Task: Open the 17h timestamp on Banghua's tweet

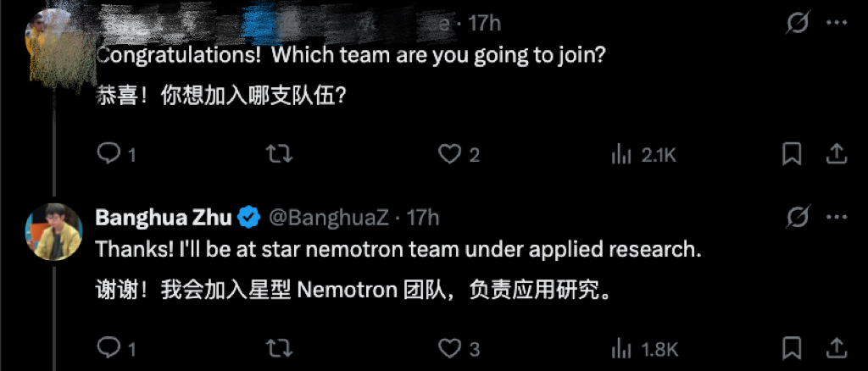Action: [424, 218]
